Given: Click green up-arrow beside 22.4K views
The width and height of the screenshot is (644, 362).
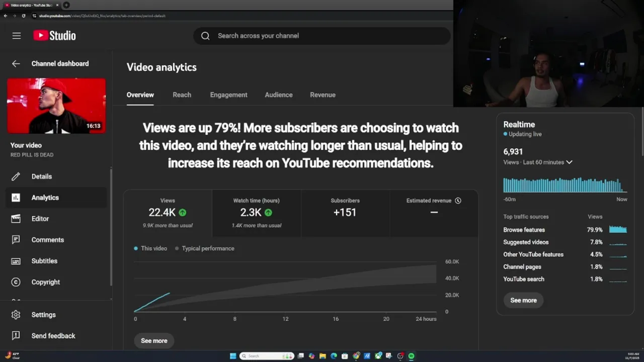Looking at the screenshot, I should (x=183, y=213).
